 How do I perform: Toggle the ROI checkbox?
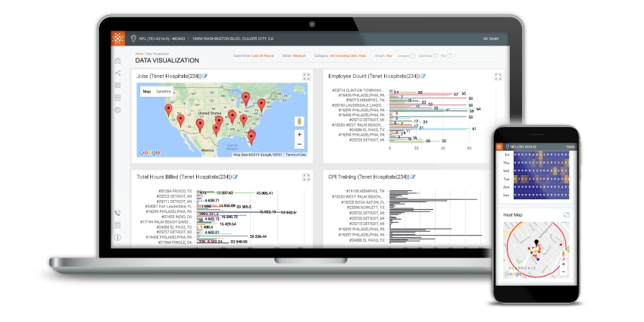[449, 56]
